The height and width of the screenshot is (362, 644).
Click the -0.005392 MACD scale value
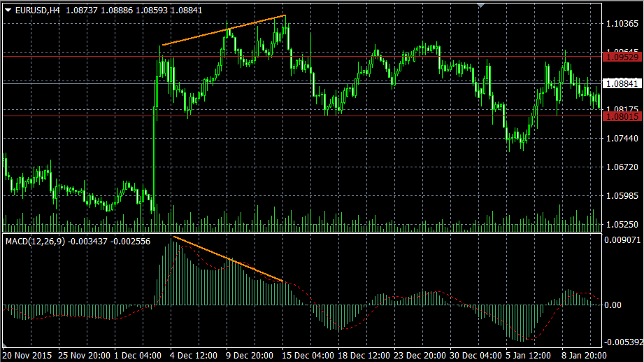coord(621,342)
